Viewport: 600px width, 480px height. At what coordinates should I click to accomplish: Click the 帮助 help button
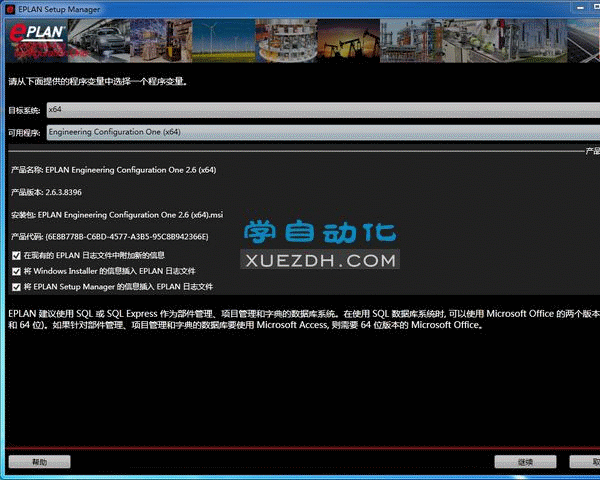click(x=39, y=462)
